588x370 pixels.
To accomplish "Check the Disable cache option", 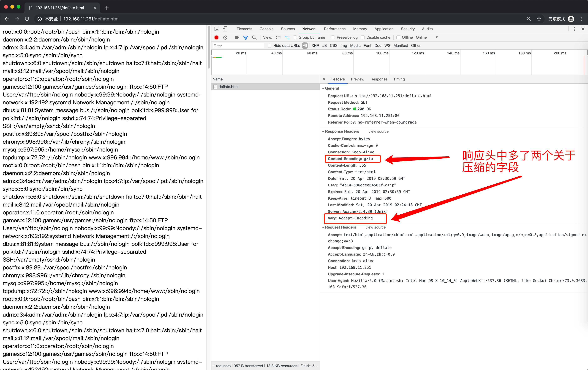I will point(363,37).
